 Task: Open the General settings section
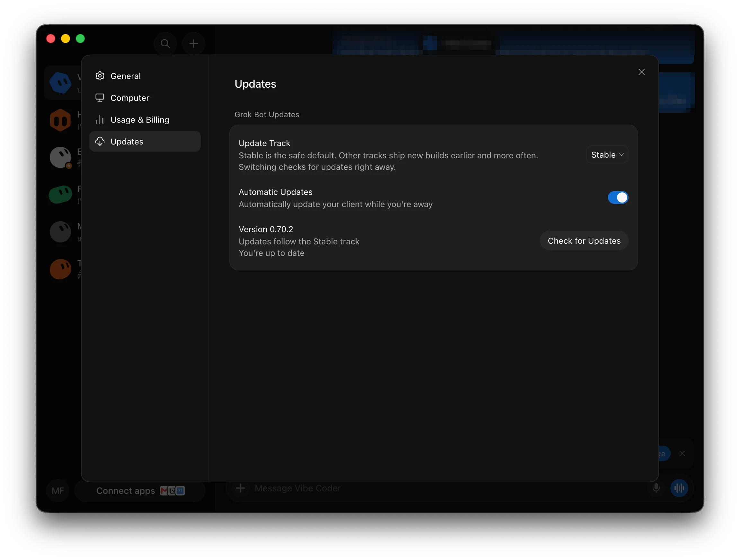click(145, 76)
